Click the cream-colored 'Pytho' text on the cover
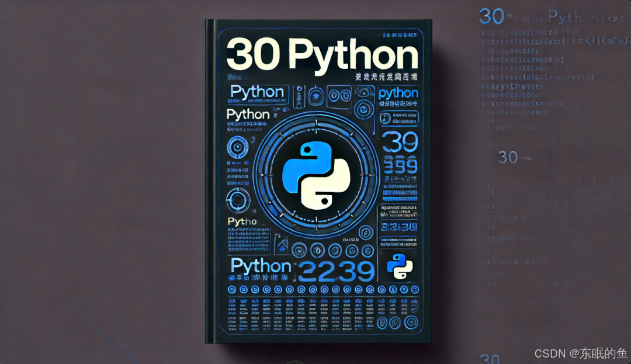Viewport: 631px width, 364px height. (x=242, y=221)
